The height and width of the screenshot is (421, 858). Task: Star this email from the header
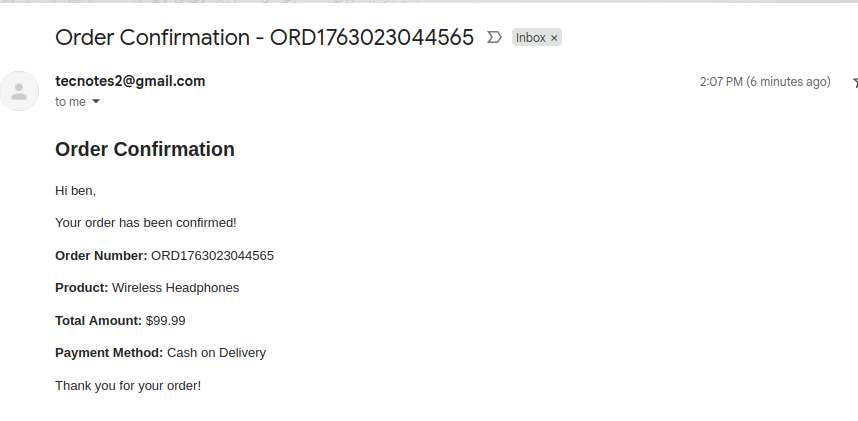coord(854,82)
